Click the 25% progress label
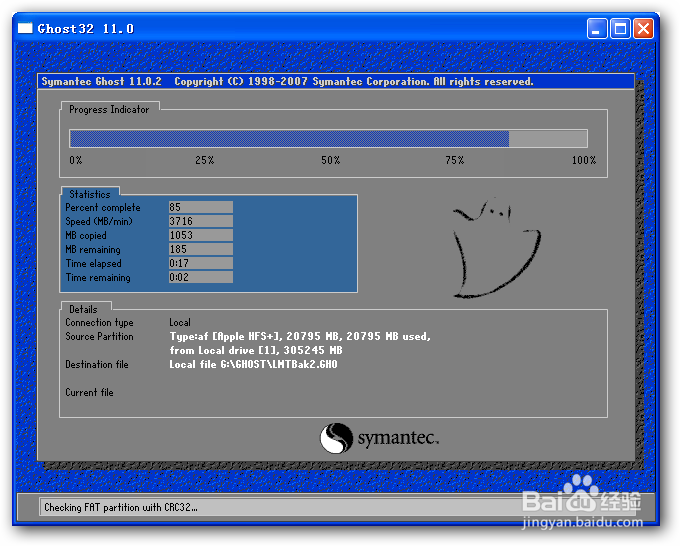 204,160
